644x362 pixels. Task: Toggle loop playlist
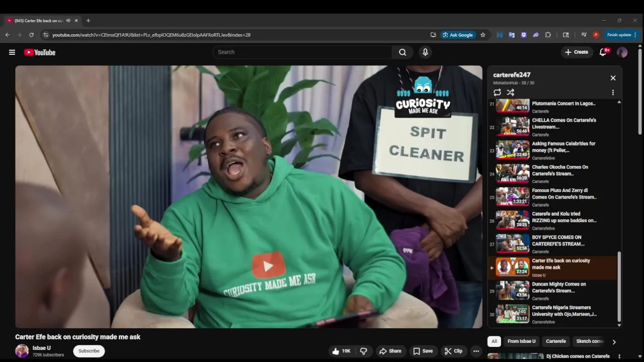point(497,93)
